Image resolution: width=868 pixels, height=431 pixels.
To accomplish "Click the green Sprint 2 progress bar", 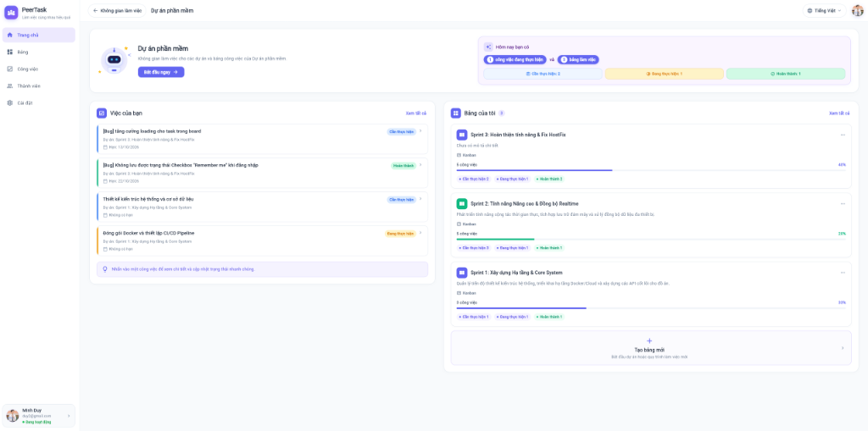I will pyautogui.click(x=651, y=240).
